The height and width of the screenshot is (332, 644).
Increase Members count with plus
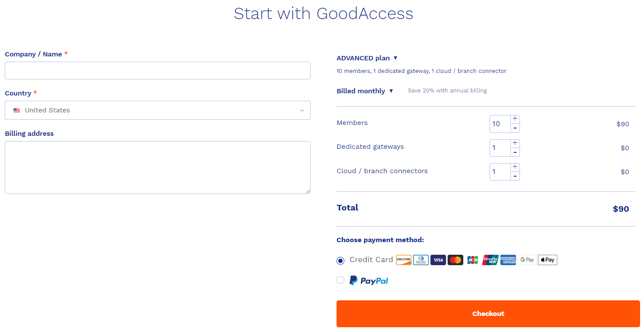tap(515, 119)
